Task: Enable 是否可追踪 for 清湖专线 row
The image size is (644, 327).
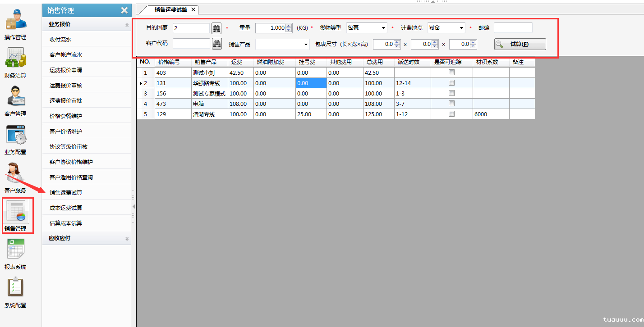Action: (x=451, y=114)
